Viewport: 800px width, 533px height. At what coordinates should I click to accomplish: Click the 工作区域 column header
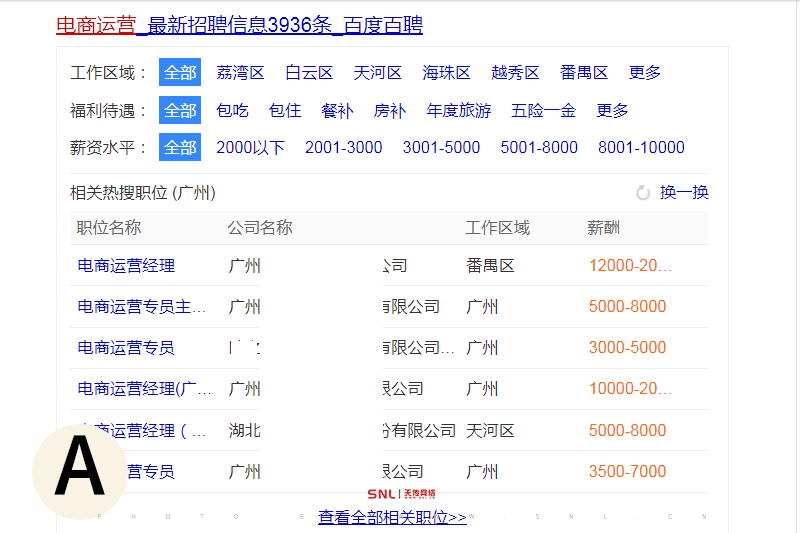(x=497, y=227)
